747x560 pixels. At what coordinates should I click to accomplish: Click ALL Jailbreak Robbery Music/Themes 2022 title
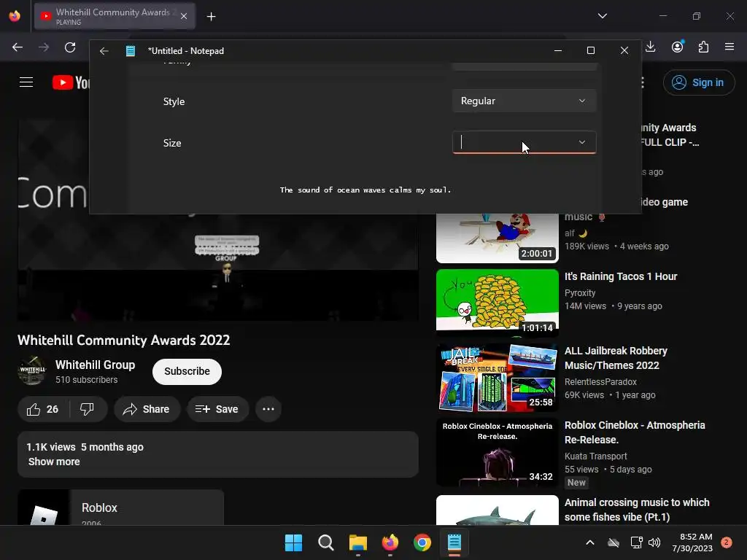(616, 358)
